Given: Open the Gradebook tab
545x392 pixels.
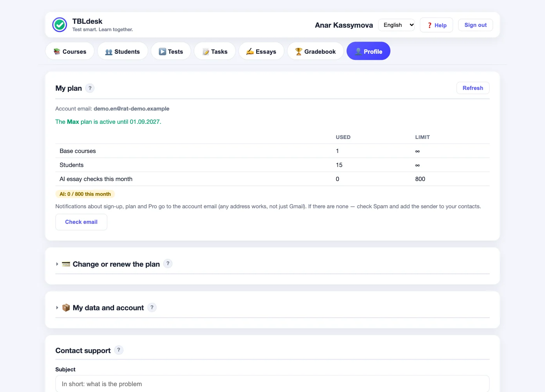Looking at the screenshot, I should (315, 51).
